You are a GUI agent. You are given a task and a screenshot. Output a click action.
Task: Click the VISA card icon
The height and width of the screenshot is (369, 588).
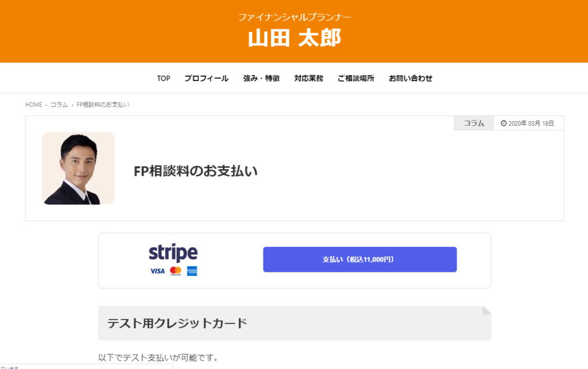pyautogui.click(x=157, y=271)
